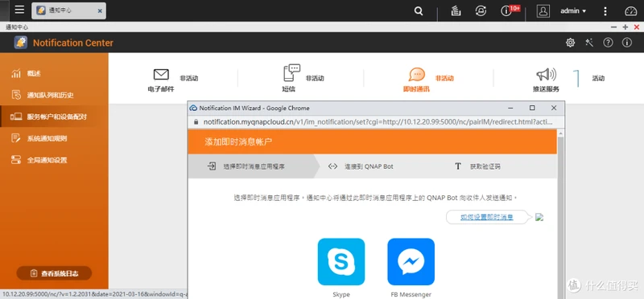The image size is (644, 299).
Task: Open Notification Center settings gear
Action: point(570,43)
